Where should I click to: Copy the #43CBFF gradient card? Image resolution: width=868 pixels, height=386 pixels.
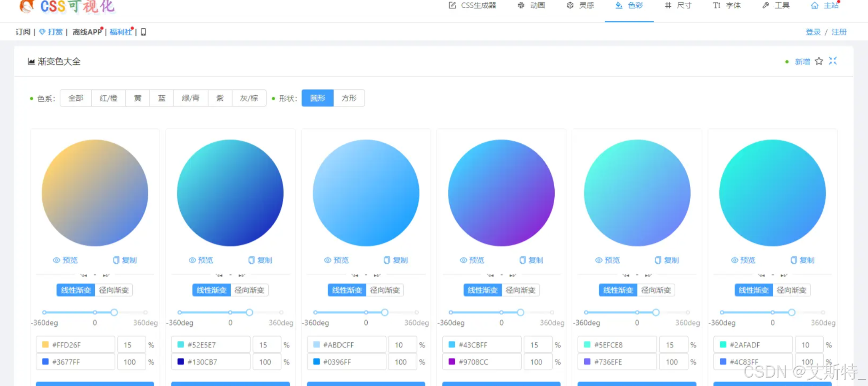[531, 260]
